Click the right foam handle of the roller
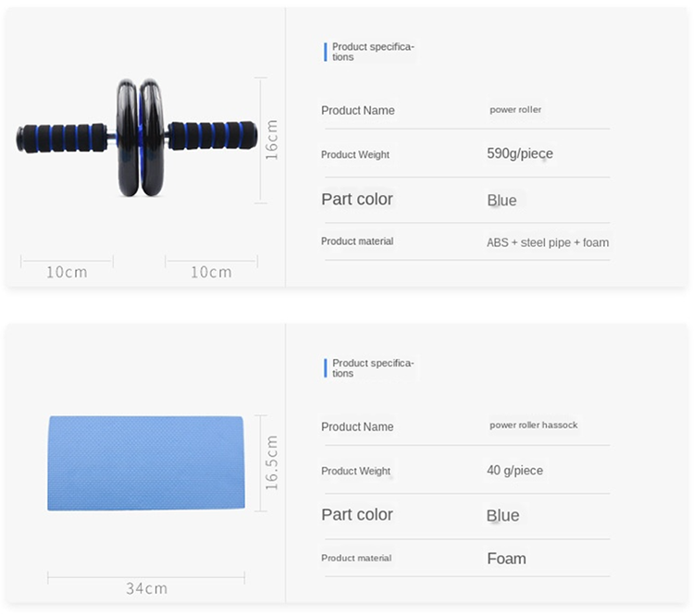Viewport: 694px width, 616px height. point(211,136)
